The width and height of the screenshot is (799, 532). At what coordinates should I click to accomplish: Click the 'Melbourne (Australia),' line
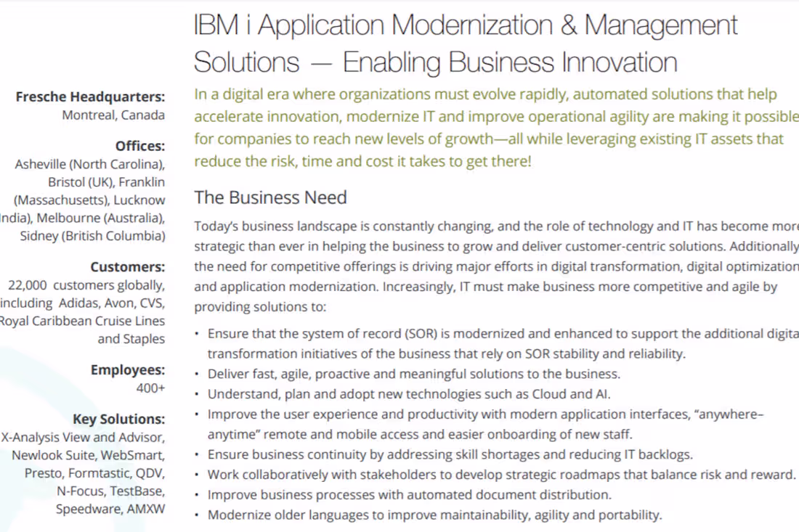[x=101, y=218]
